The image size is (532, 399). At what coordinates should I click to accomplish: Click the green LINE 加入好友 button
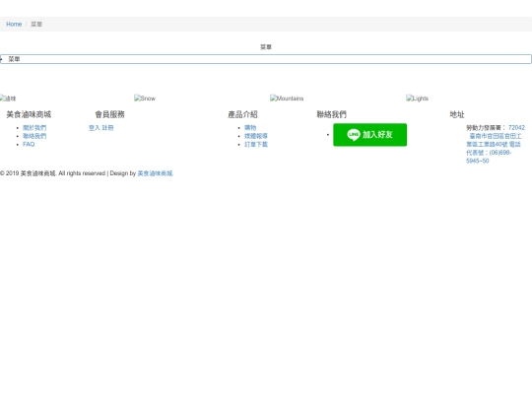[369, 135]
